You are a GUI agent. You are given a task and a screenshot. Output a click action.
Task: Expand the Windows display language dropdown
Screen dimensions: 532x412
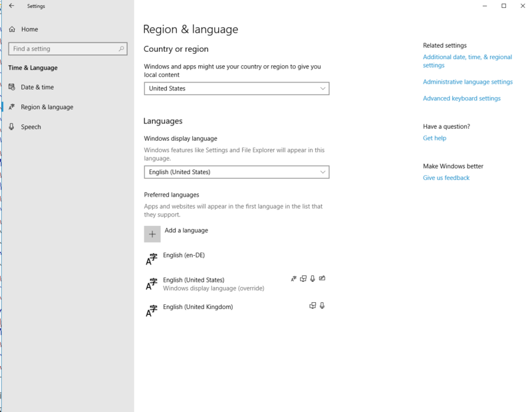pos(236,172)
